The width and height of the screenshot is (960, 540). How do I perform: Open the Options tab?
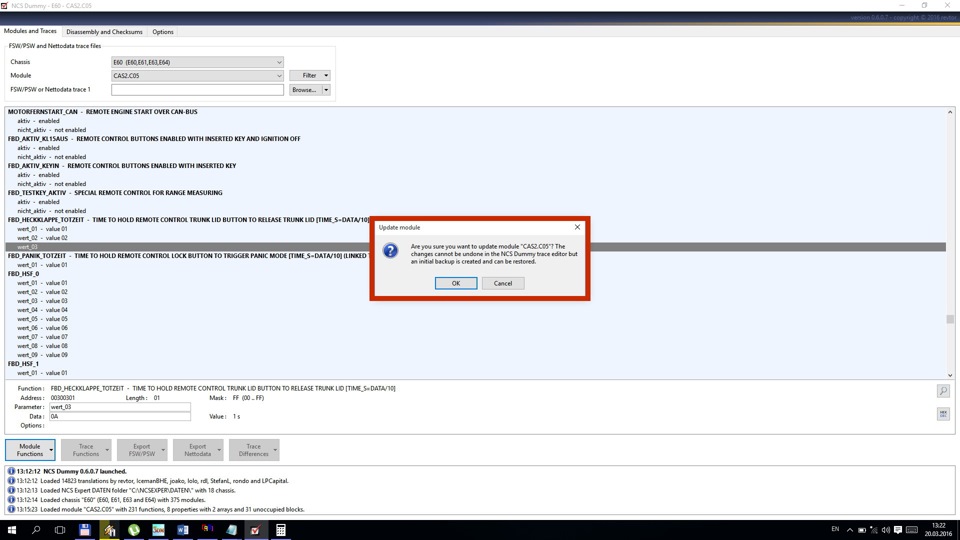163,32
